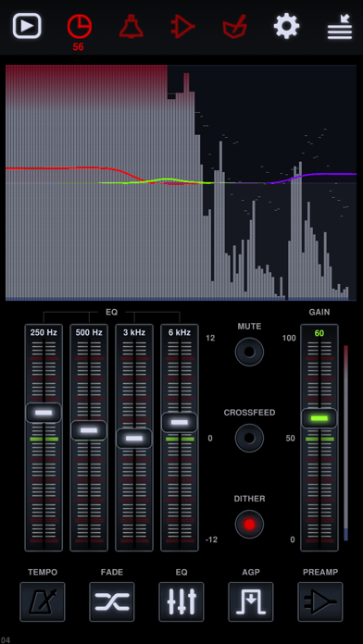Click the vertical level meter beside GAIN
Viewport: 363px width, 644px height.
coord(346,442)
